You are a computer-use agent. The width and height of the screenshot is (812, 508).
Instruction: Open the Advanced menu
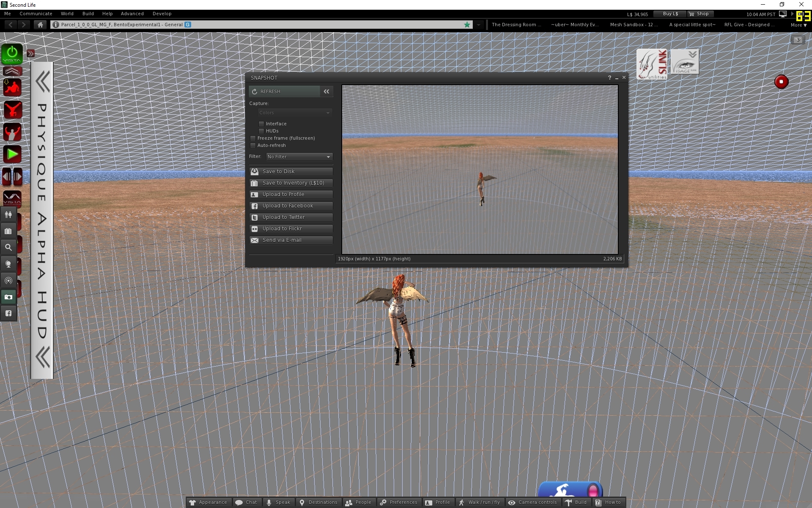[132, 14]
